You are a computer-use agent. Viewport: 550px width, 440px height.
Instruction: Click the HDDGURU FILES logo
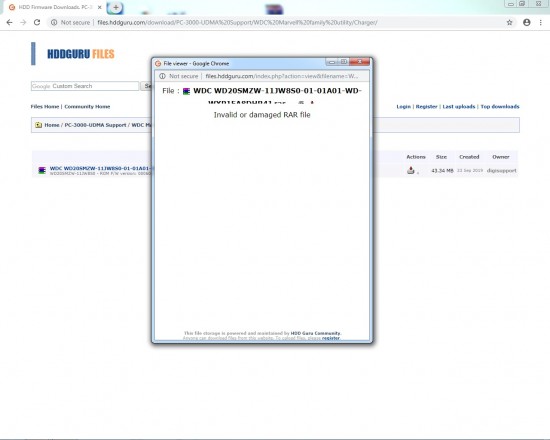(x=81, y=54)
